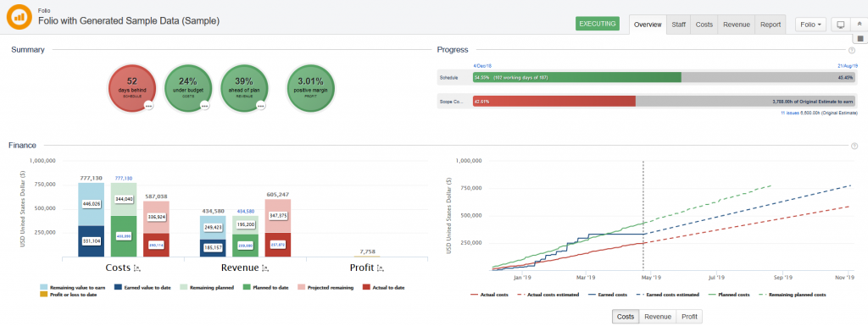Show Revenue line chart via bottom button

click(658, 317)
